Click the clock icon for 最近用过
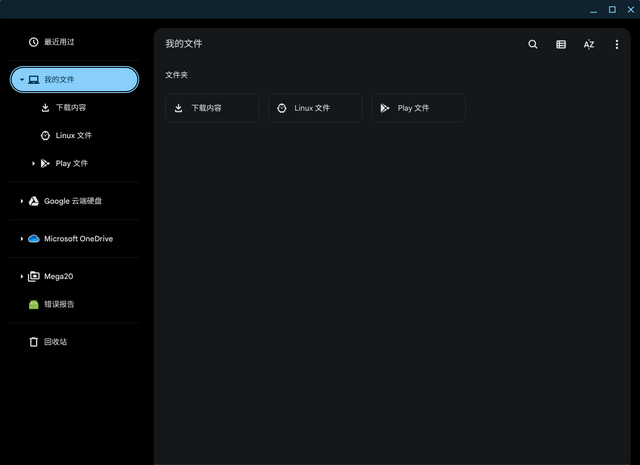Image resolution: width=640 pixels, height=465 pixels. 33,42
